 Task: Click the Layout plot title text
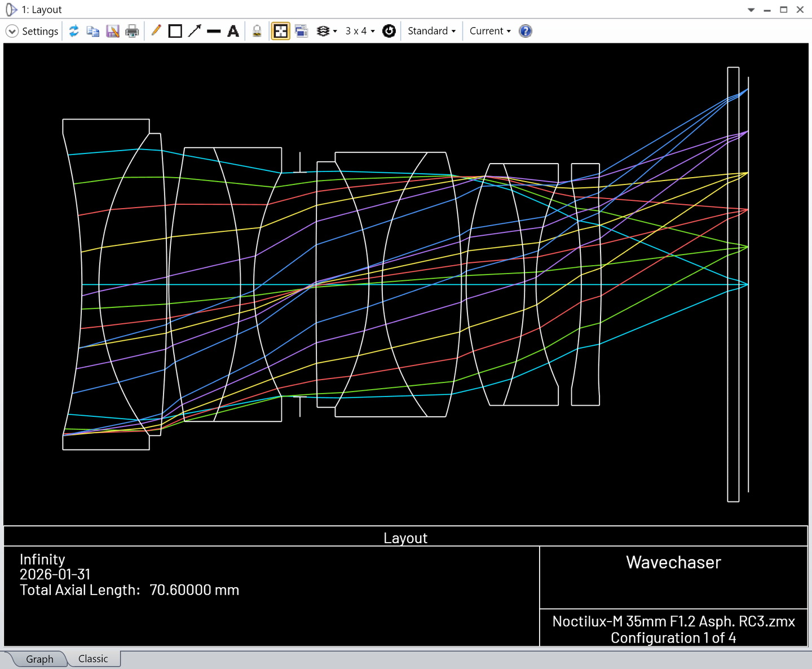[405, 538]
